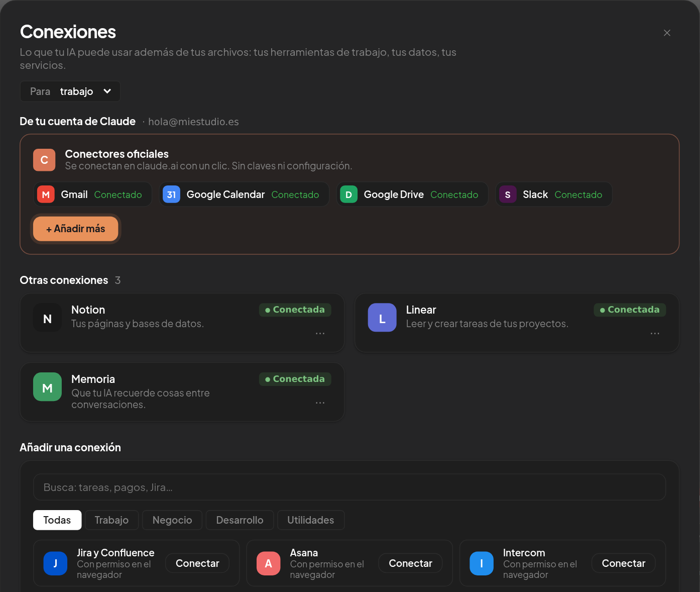700x592 pixels.
Task: Click the Notion icon
Action: (47, 318)
